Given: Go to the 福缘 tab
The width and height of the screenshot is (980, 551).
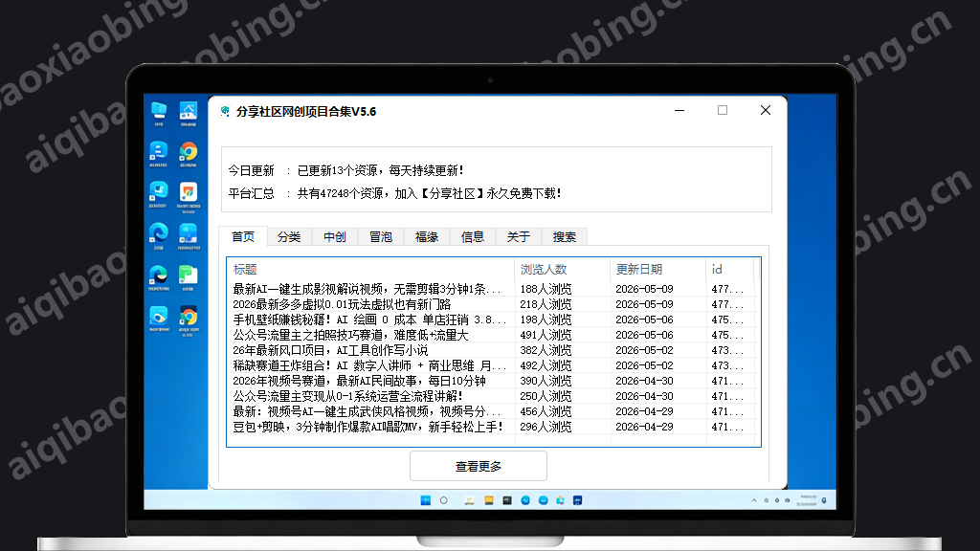Looking at the screenshot, I should tap(427, 237).
